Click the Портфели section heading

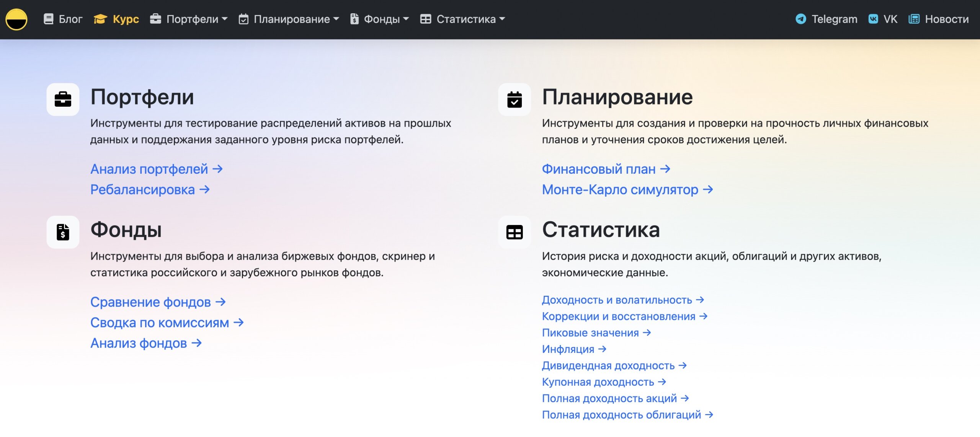point(142,97)
